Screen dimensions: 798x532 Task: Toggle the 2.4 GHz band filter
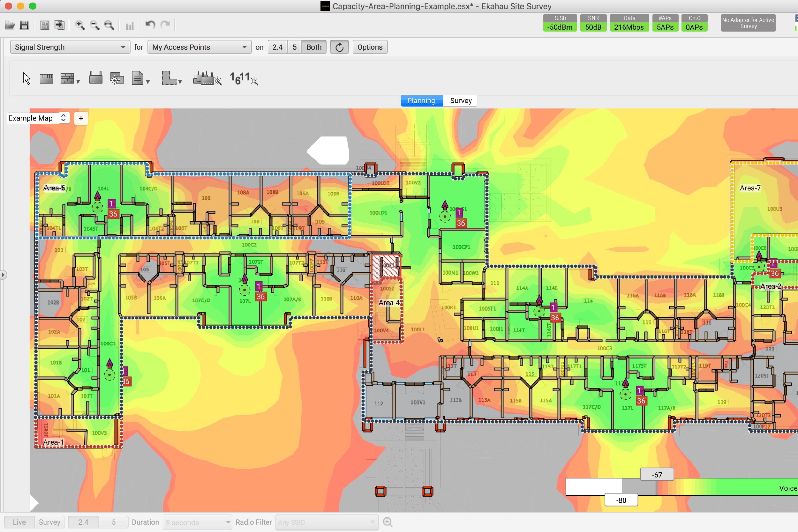pyautogui.click(x=277, y=47)
